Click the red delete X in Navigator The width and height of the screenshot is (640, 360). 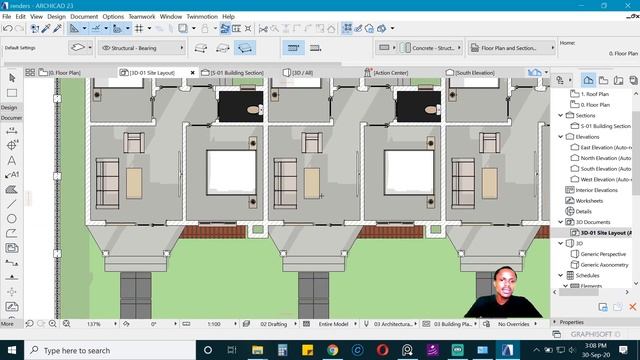point(633,307)
